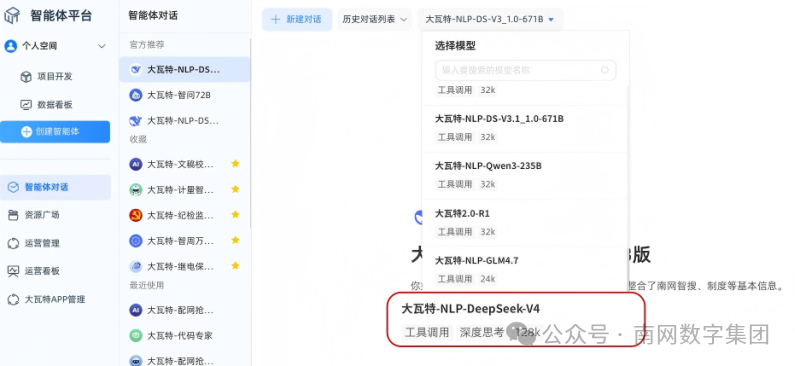Click 工具调用 tag under 大瓦特-NLP-Qwen3-235B
This screenshot has width=795, height=366.
(x=455, y=185)
